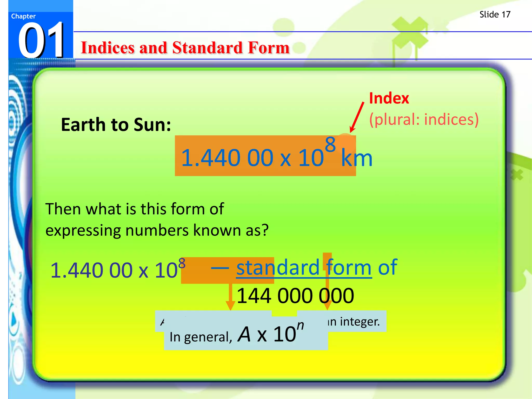
Task: Click the '144 000 000' number
Action: click(295, 296)
